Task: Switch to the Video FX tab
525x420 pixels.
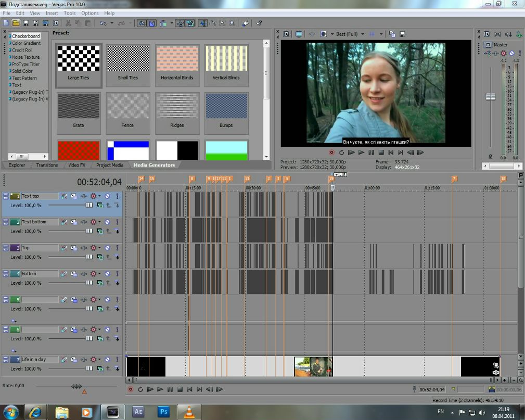Action: click(x=76, y=165)
